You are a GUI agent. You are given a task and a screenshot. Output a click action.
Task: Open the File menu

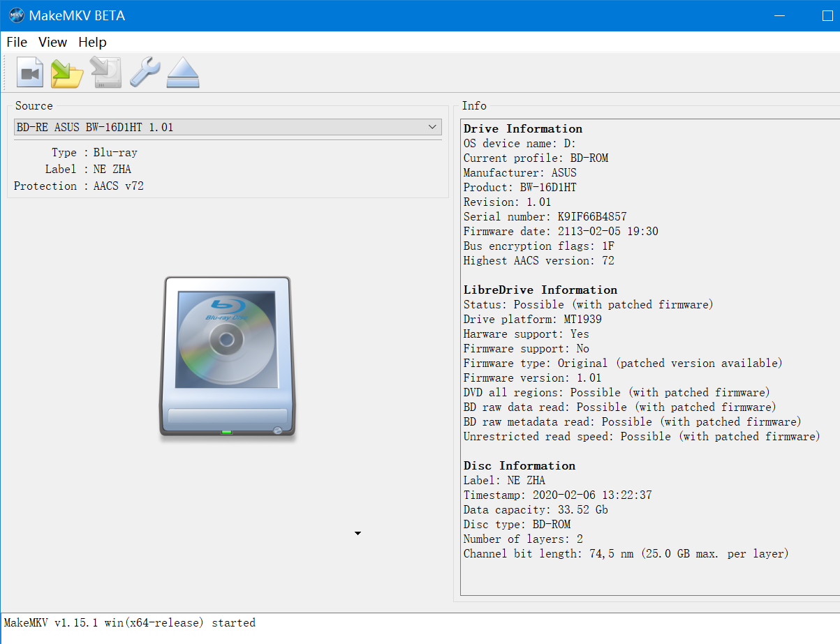click(x=17, y=43)
